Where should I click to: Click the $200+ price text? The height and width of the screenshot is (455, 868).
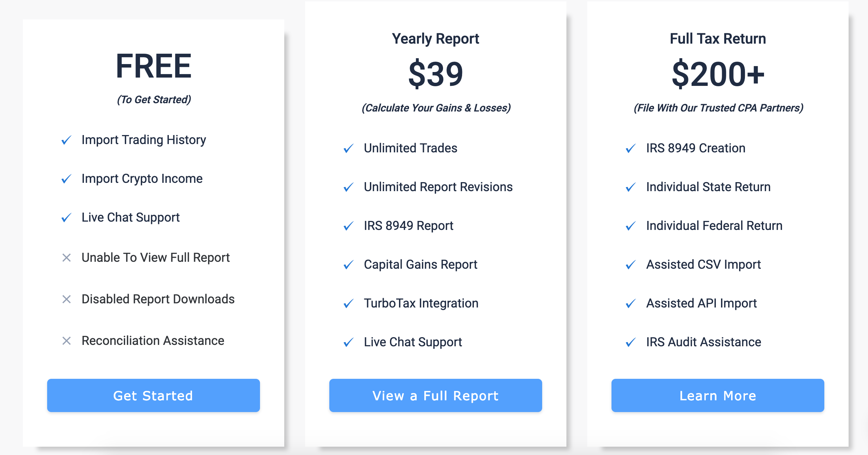click(x=718, y=74)
